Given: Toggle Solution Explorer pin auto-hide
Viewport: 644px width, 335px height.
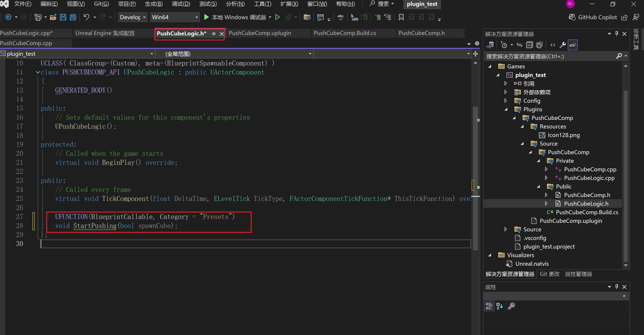Looking at the screenshot, I should [x=617, y=34].
